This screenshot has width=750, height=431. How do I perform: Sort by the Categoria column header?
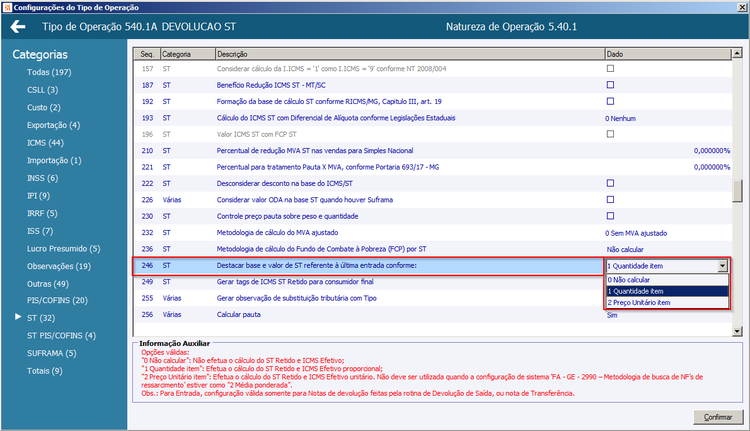point(188,54)
